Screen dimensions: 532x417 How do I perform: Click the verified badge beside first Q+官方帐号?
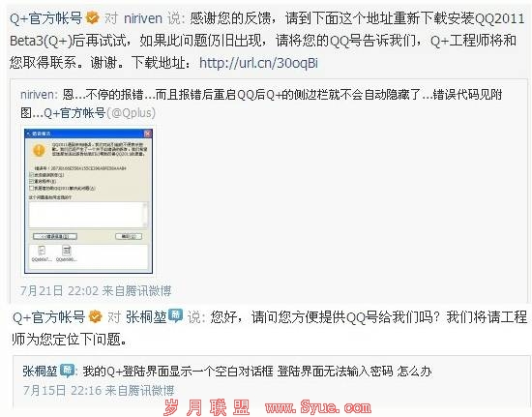tap(92, 17)
